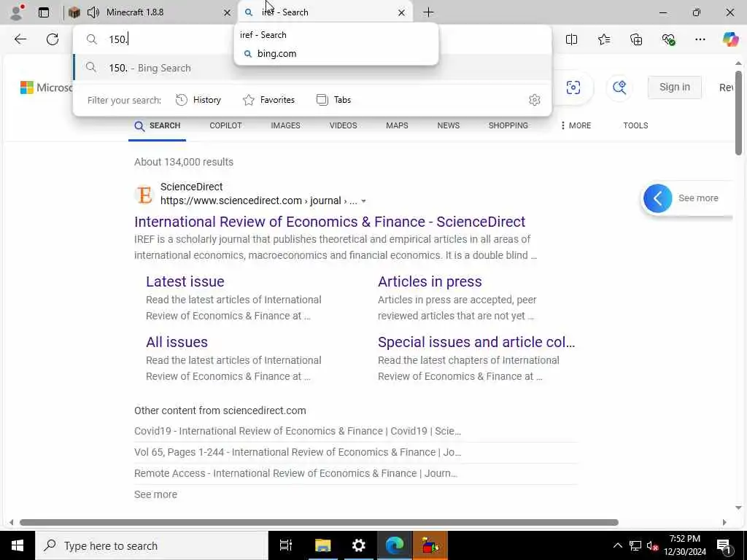Open the browser profile icon
Screen dimensions: 747x560
pos(16,12)
